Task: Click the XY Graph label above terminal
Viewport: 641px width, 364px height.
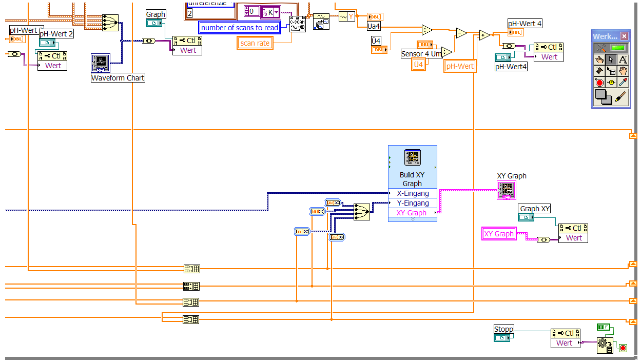Action: click(512, 176)
